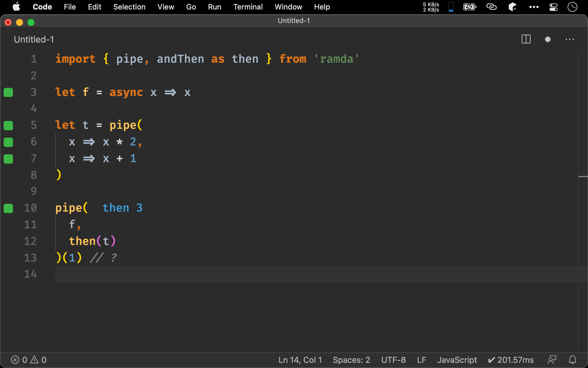Screen dimensions: 588x368
Task: Click line number 1 in the gutter
Action: (34, 59)
